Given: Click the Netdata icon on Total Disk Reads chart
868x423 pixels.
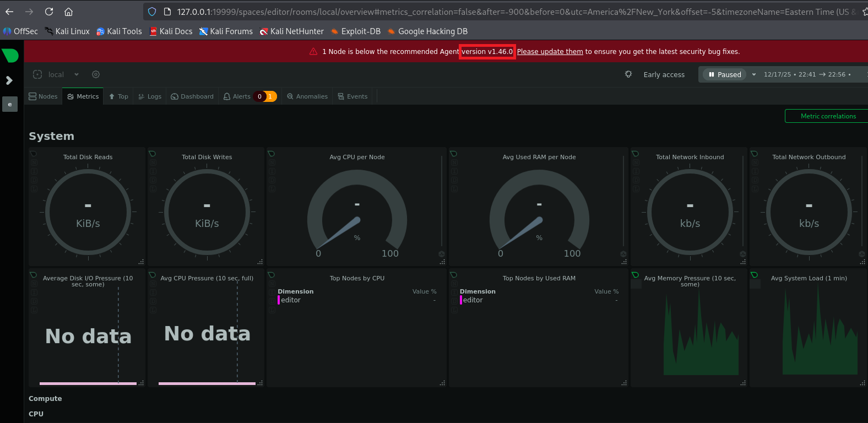Looking at the screenshot, I should pyautogui.click(x=34, y=154).
